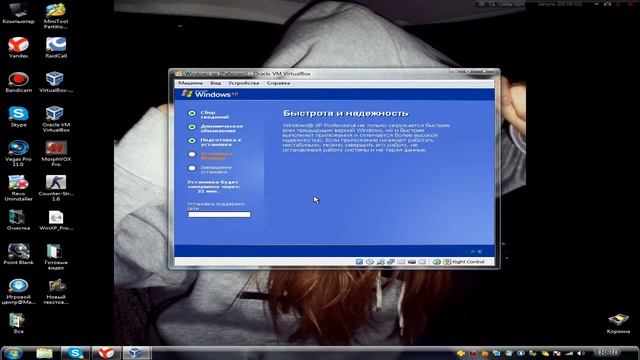The height and width of the screenshot is (360, 640).
Task: Open the VirtualBox installer desktop icon beside Bandicam
Action: click(x=56, y=82)
